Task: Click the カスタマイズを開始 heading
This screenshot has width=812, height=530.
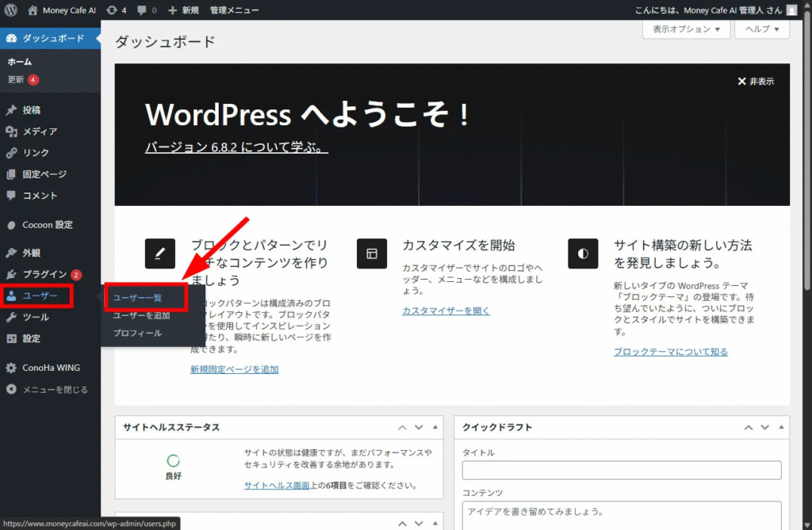Action: pyautogui.click(x=459, y=246)
